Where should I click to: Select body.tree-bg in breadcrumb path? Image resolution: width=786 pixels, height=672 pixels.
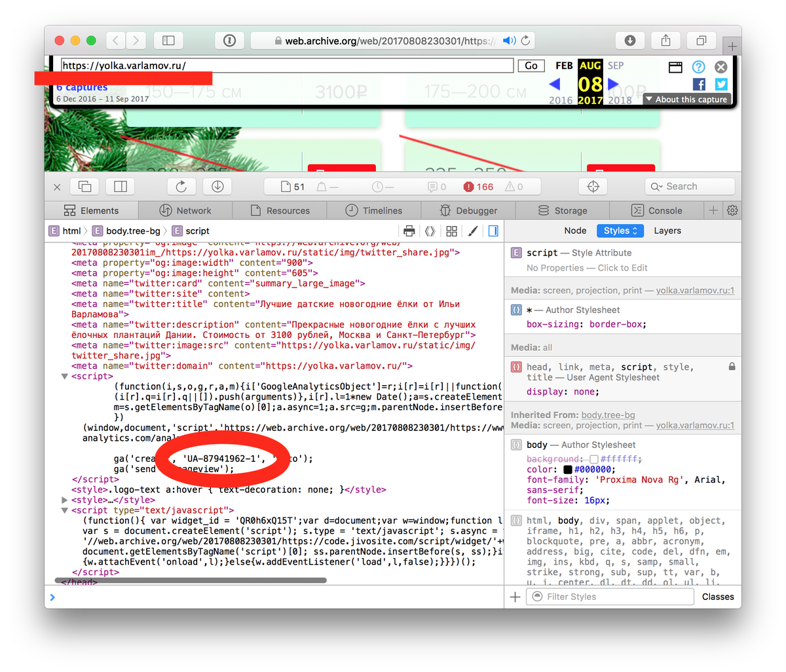(126, 231)
